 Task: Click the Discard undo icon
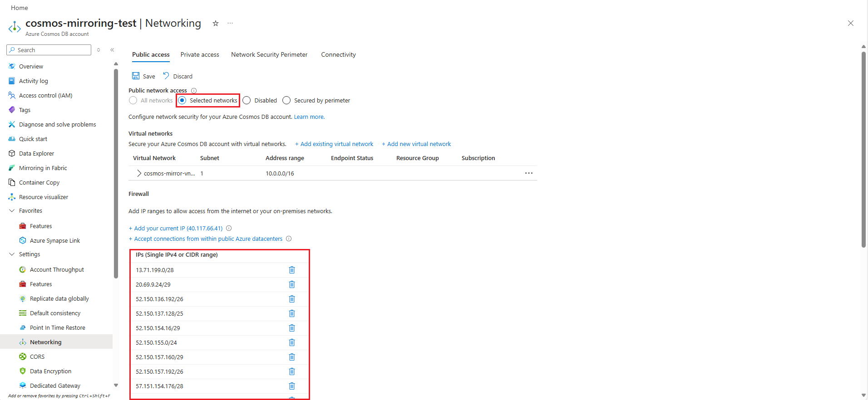click(166, 76)
